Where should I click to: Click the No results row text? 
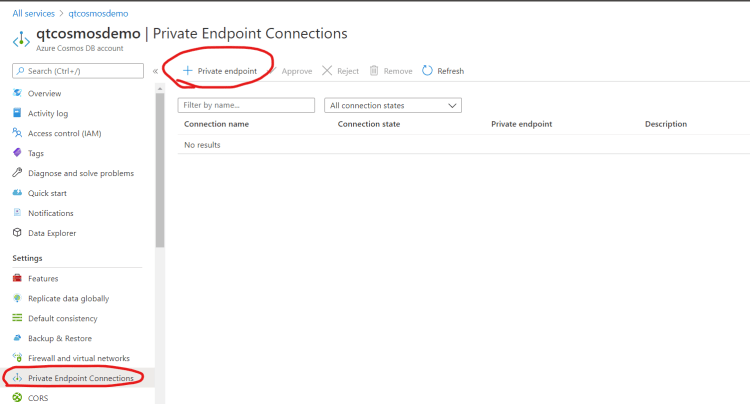click(x=202, y=145)
